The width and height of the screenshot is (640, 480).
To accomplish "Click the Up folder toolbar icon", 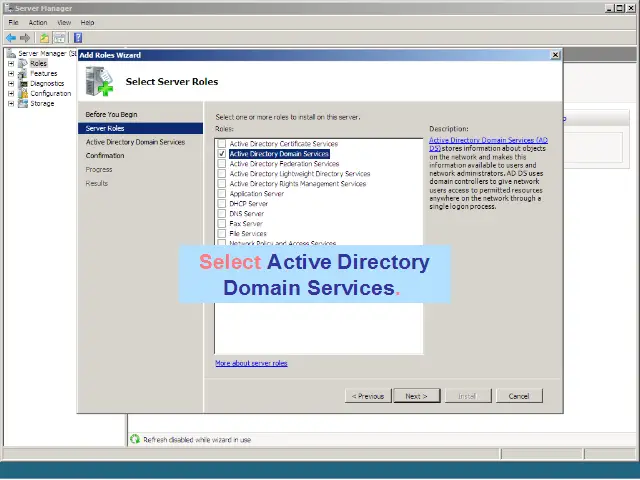I will (x=44, y=38).
